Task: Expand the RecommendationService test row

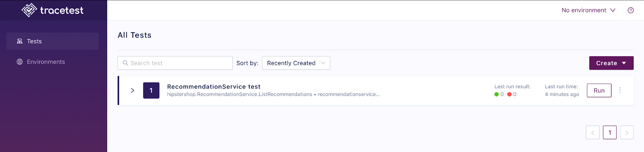Action: (132, 90)
